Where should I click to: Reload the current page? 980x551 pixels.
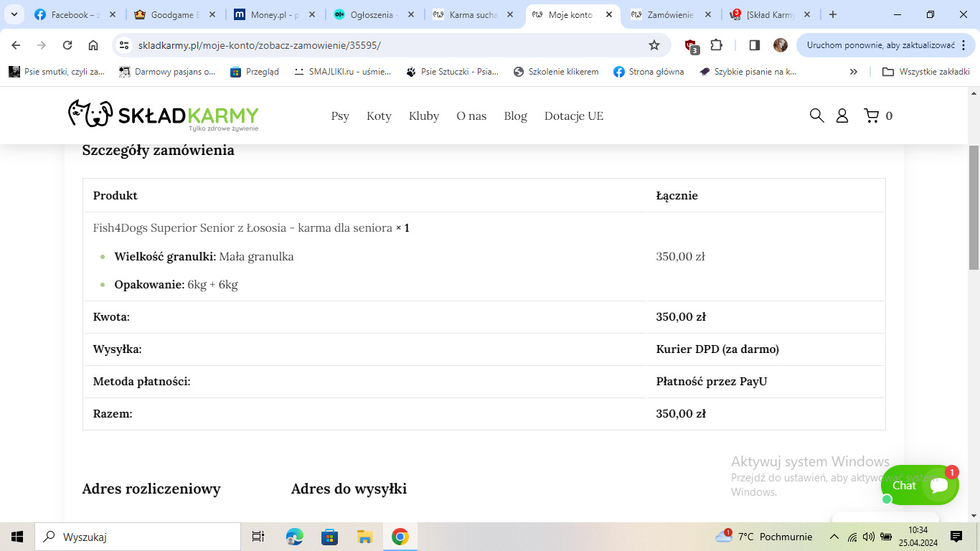67,45
